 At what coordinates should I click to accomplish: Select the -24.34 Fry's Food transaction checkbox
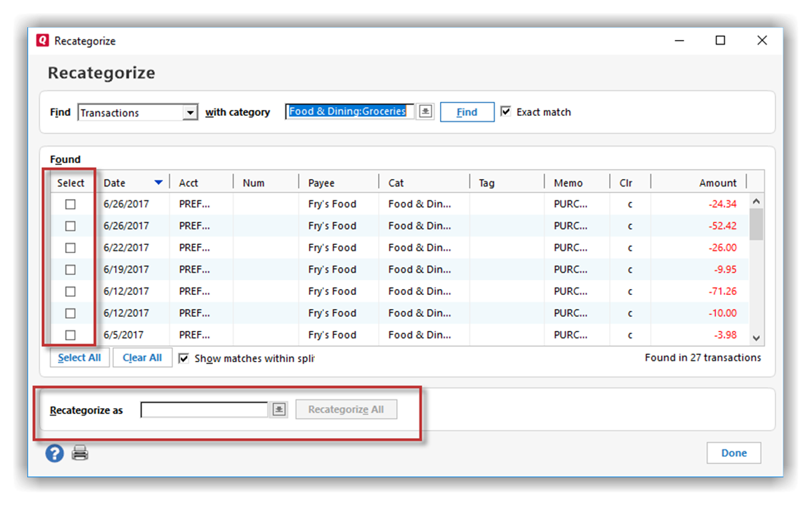point(71,204)
